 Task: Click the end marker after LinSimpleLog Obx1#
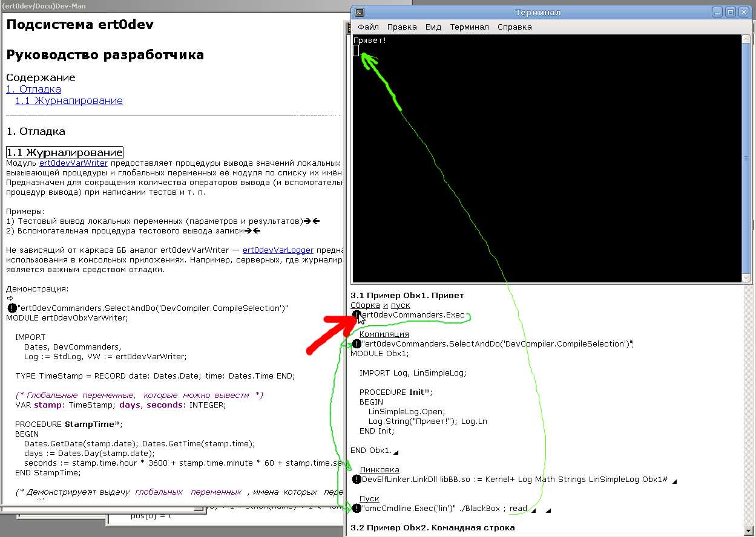click(x=674, y=481)
